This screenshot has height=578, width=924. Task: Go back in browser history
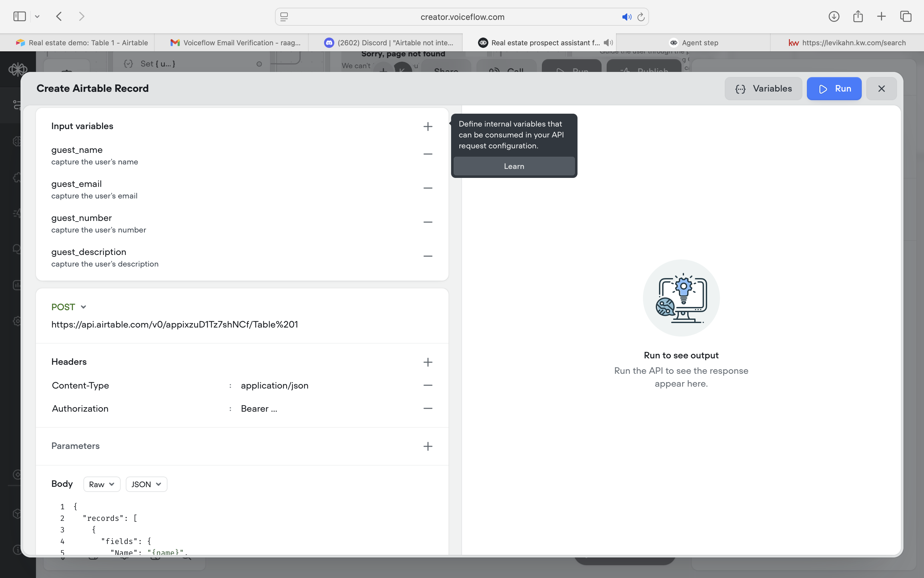(x=59, y=16)
